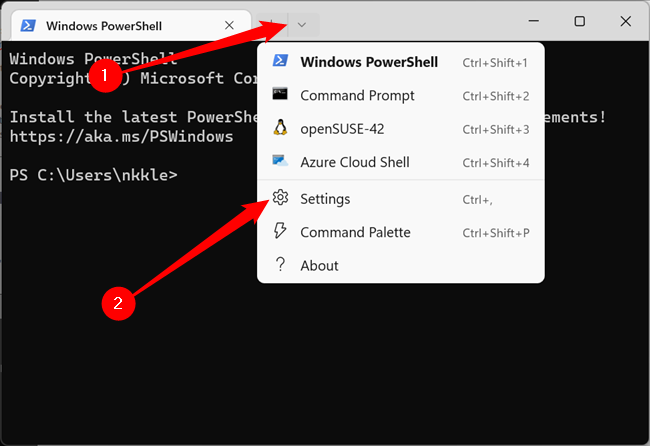The height and width of the screenshot is (446, 650).
Task: Click the Azure Cloud Shell icon
Action: click(281, 162)
